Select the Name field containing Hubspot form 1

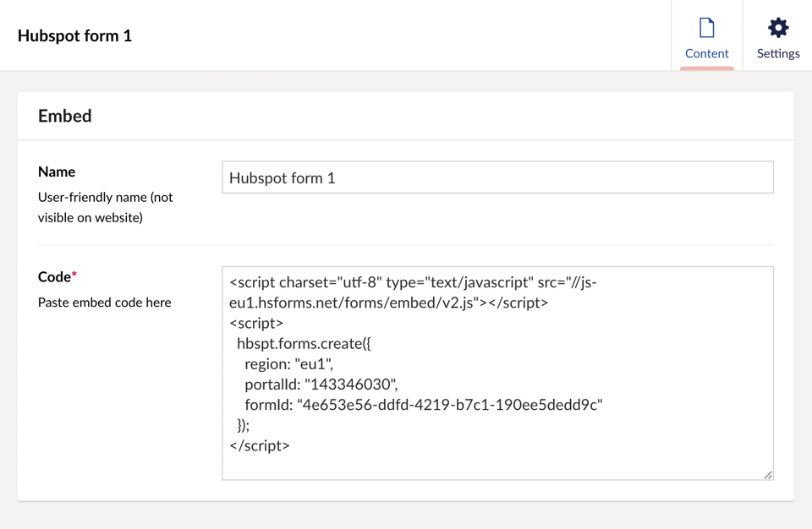497,177
